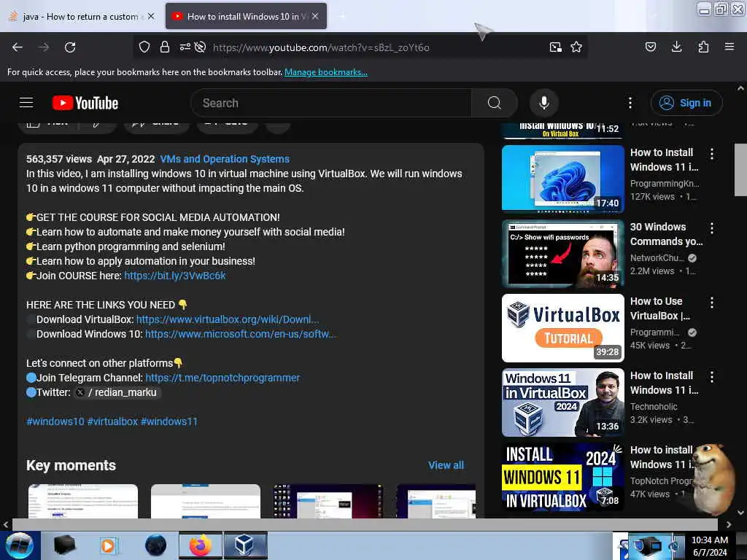Close the YouTube Windows 10 tab
The height and width of the screenshot is (560, 747).
coord(315,16)
